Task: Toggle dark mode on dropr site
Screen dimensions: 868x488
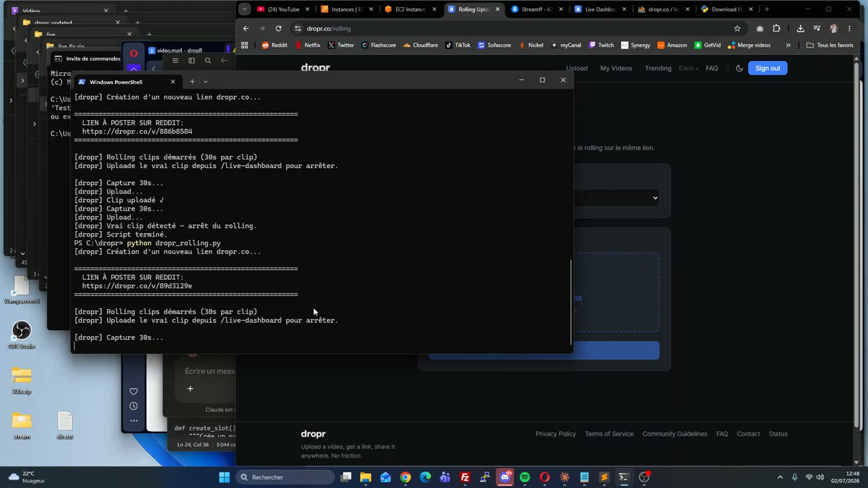Action: (739, 68)
